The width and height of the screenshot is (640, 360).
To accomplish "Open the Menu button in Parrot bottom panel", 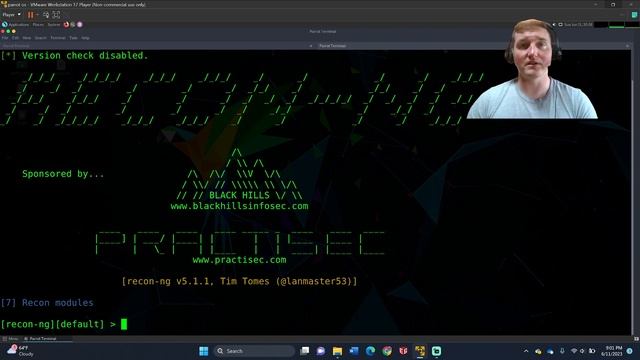I will click(x=10, y=339).
